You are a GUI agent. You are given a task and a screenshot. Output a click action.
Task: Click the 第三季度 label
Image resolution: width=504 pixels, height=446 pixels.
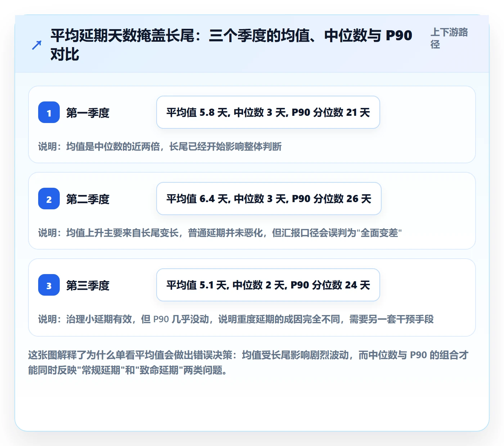tap(88, 285)
